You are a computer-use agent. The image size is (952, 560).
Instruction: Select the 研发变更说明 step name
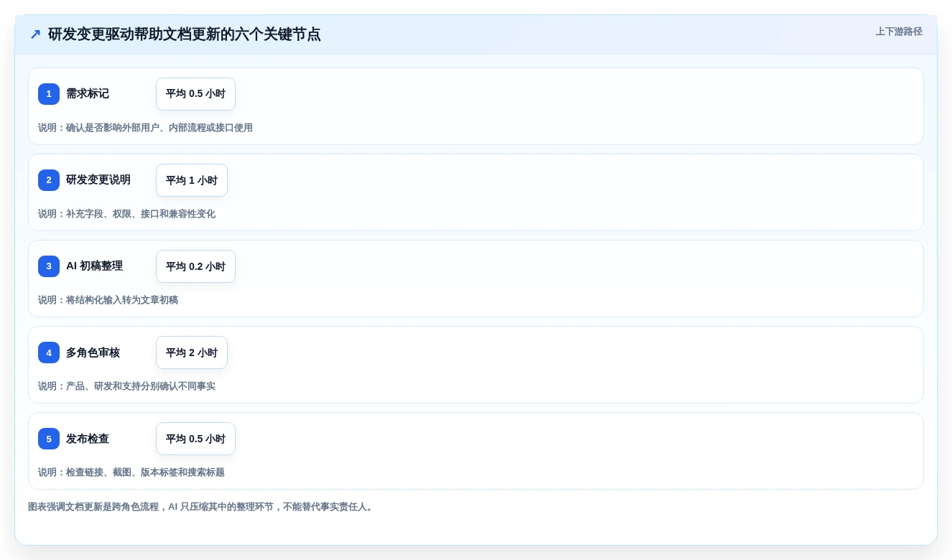pyautogui.click(x=98, y=180)
